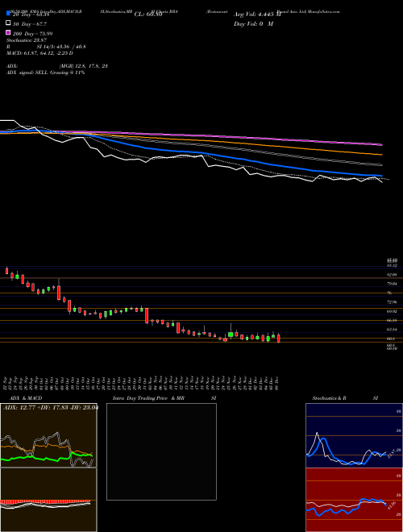Click the 'ADX signal: SELL' text
This screenshot has width=403, height=532.
27,73
